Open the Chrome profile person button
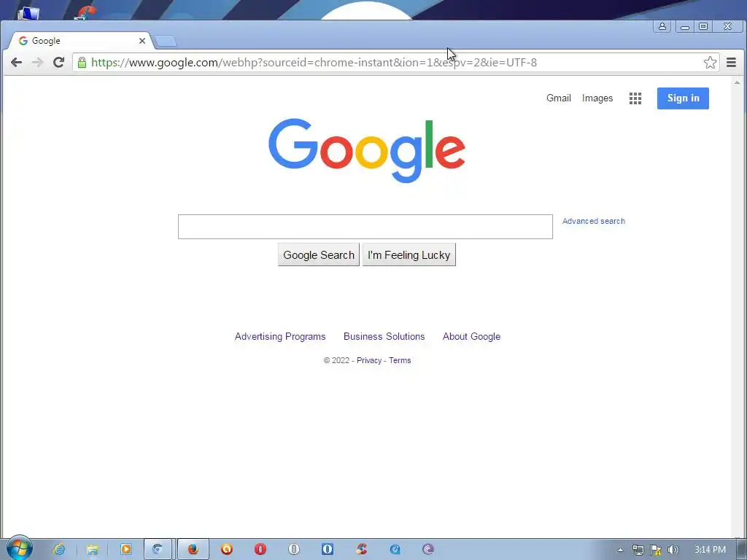This screenshot has width=747, height=560. click(x=662, y=27)
